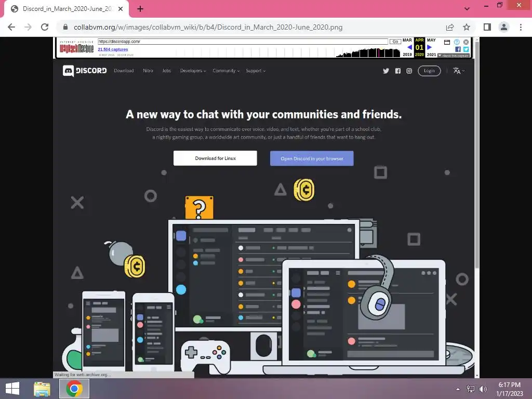Click the browser forward arrow
The width and height of the screenshot is (532, 399).
coord(28,27)
